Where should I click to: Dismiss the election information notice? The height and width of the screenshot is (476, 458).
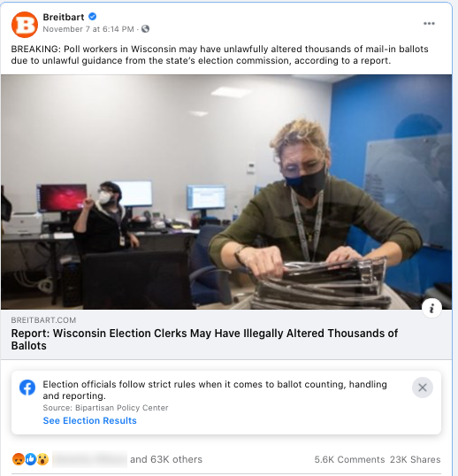pyautogui.click(x=423, y=388)
